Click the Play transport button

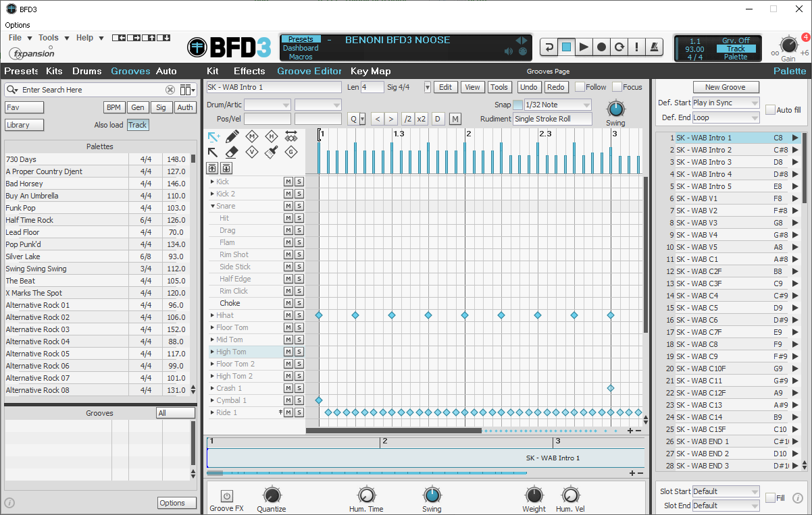pyautogui.click(x=584, y=47)
